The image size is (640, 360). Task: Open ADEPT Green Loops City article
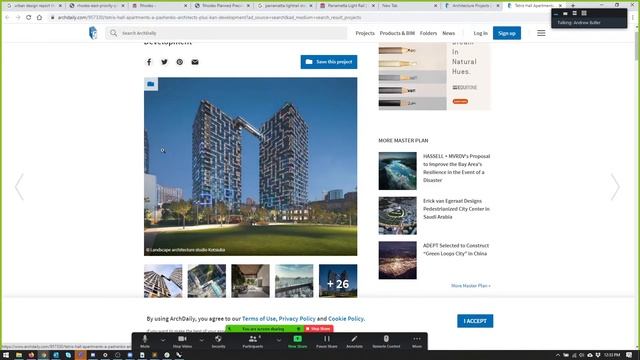456,249
